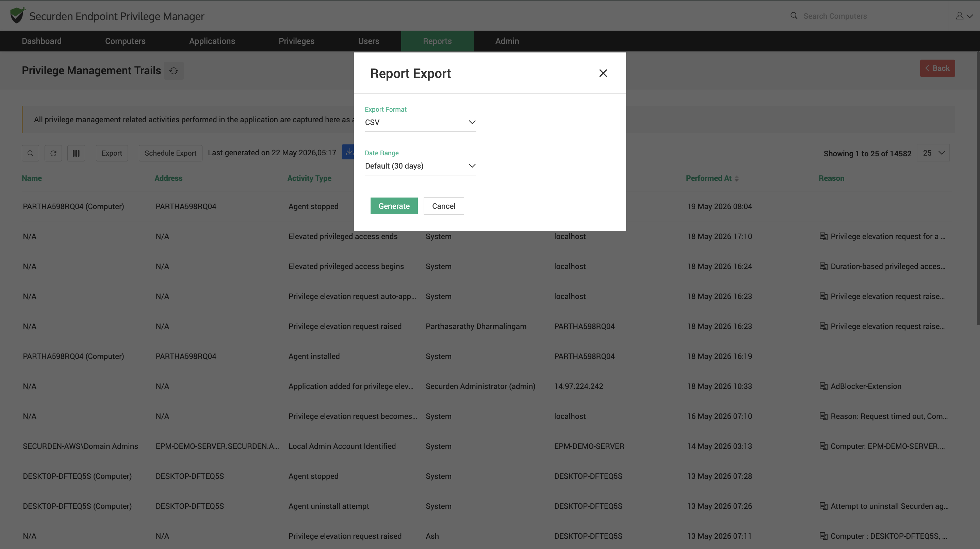Screen dimensions: 980x549
Task: Click 'Elevated privileged access ends' cell
Action: pyautogui.click(x=343, y=236)
